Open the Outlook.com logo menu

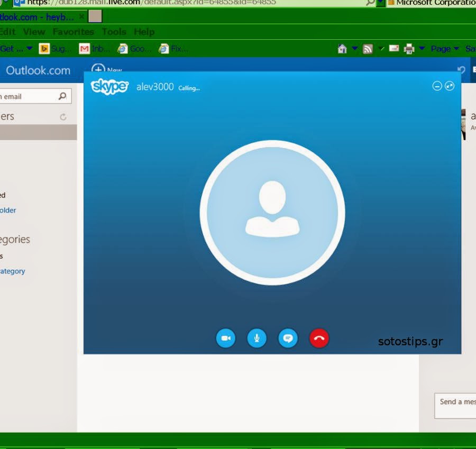[x=38, y=70]
